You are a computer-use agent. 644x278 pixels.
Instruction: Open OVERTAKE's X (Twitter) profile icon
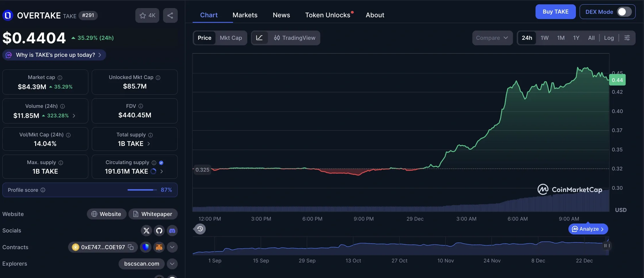click(146, 230)
